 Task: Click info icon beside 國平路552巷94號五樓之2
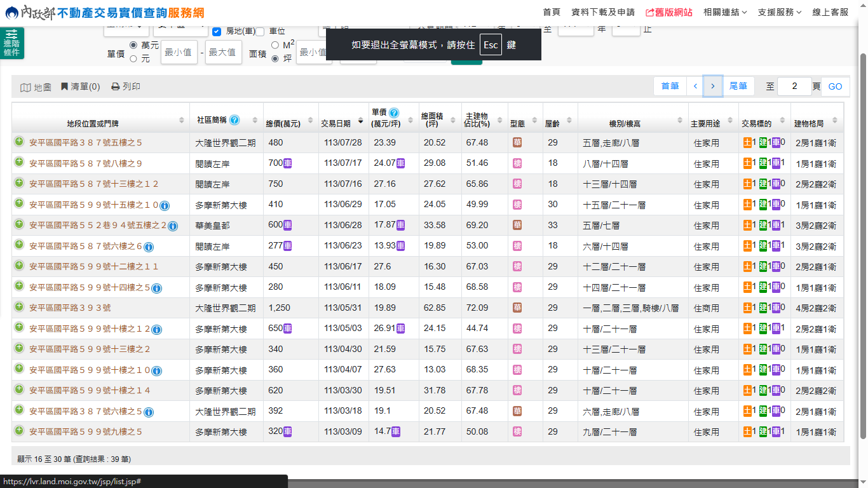coord(173,226)
